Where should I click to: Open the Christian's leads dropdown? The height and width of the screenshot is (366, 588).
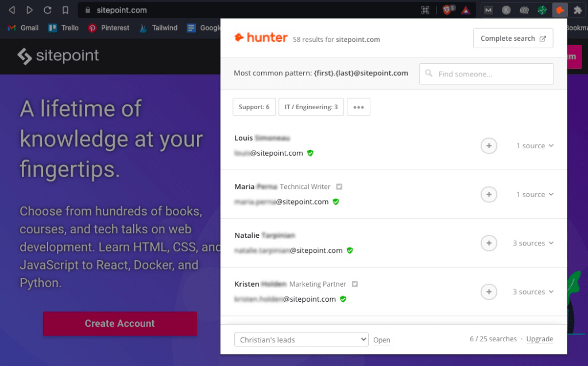click(x=301, y=340)
